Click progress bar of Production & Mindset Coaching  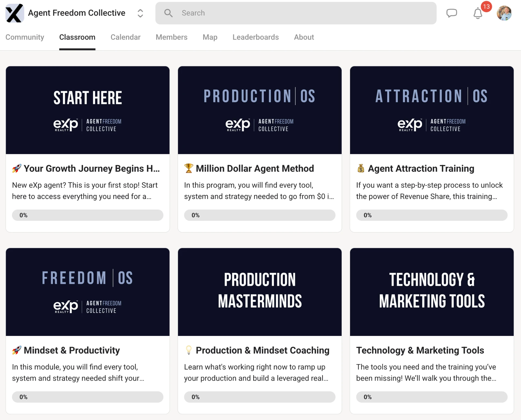tap(260, 397)
